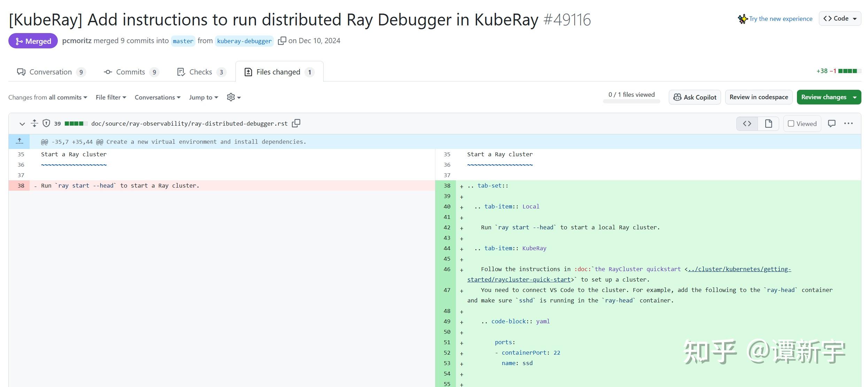The image size is (868, 387).
Task: Mark the file as Viewed
Action: (x=791, y=123)
